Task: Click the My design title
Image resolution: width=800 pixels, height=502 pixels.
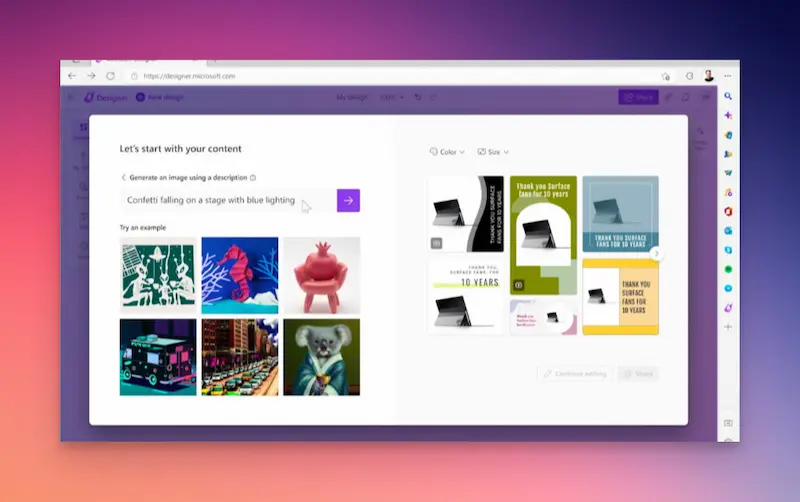Action: [x=352, y=97]
